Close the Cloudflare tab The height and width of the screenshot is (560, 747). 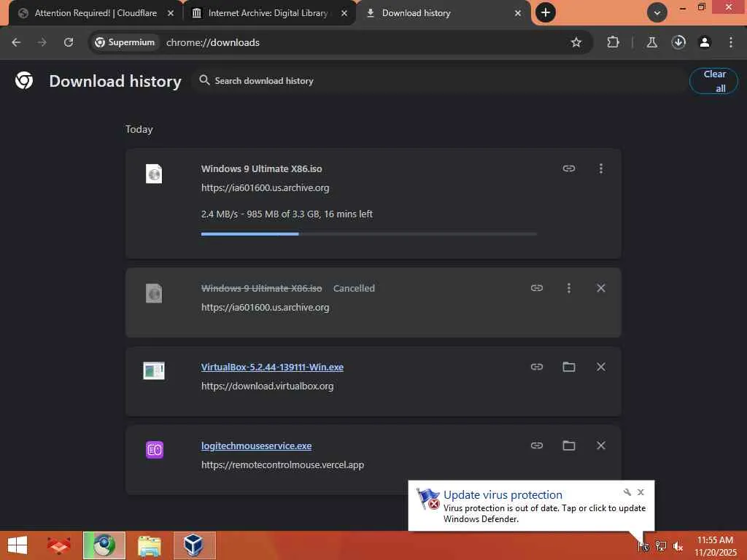171,13
